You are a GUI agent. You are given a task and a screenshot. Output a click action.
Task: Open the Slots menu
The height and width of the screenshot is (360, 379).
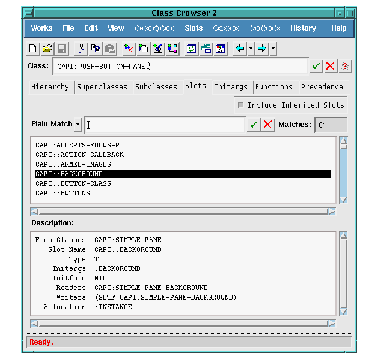pos(194,28)
